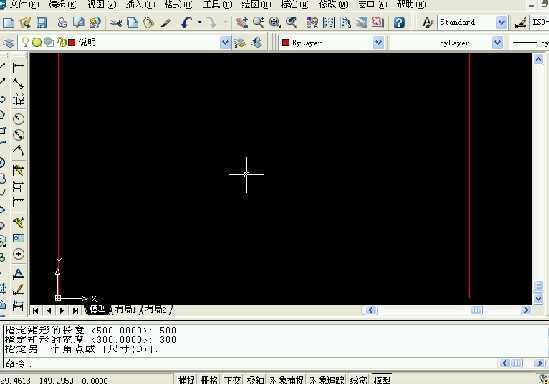Switch to the Layout1 tab
The image size is (549, 384).
pyautogui.click(x=124, y=309)
